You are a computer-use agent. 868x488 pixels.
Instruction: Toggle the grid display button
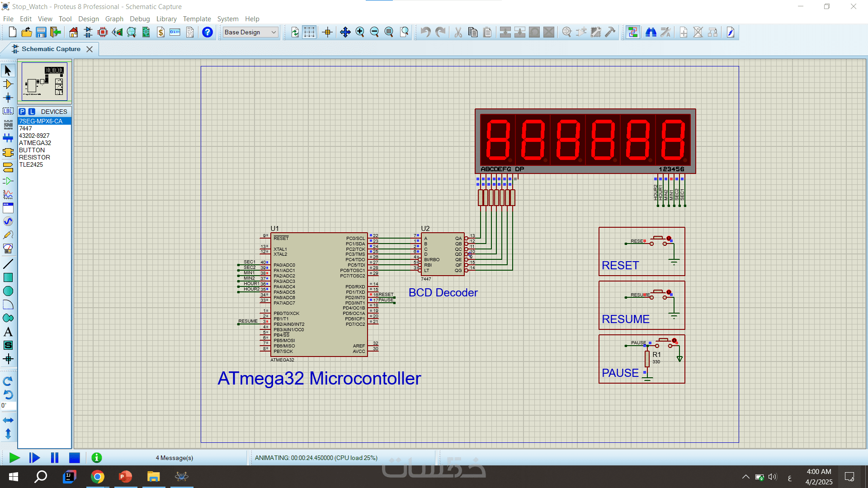pos(309,32)
